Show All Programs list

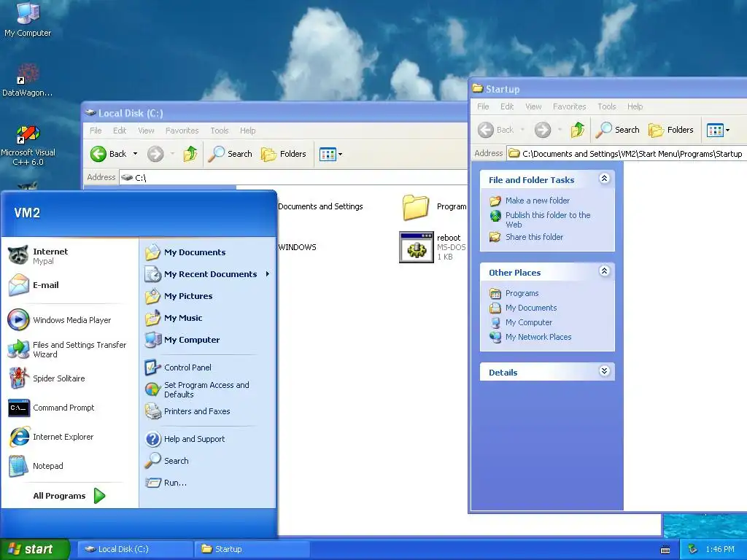tap(69, 496)
